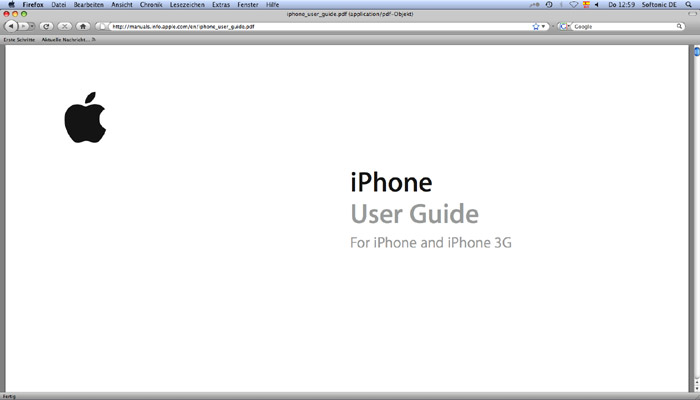This screenshot has width=700, height=400.
Task: Reload the current page
Action: pyautogui.click(x=46, y=26)
